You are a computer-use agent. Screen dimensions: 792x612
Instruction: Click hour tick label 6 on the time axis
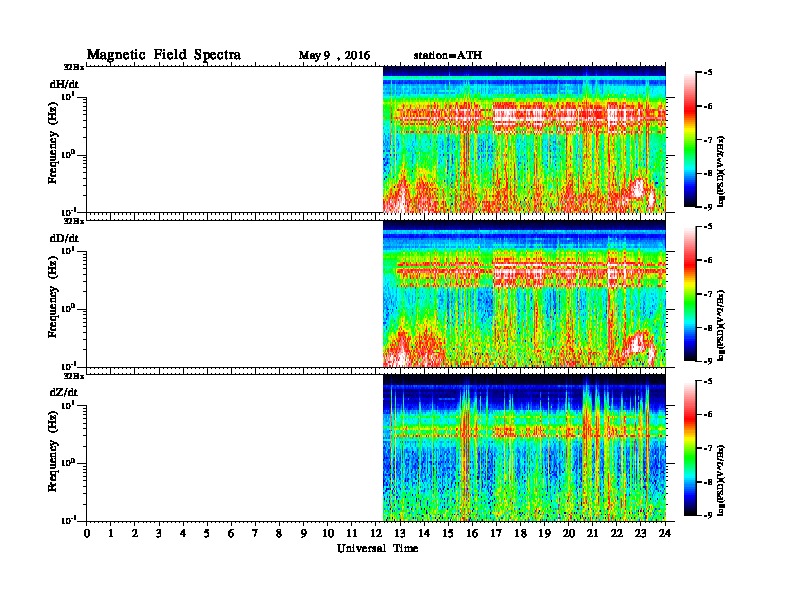pyautogui.click(x=231, y=533)
